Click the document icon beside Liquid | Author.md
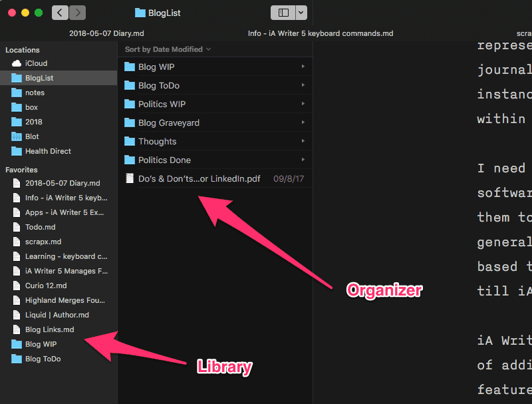This screenshot has width=532, height=404. click(17, 315)
